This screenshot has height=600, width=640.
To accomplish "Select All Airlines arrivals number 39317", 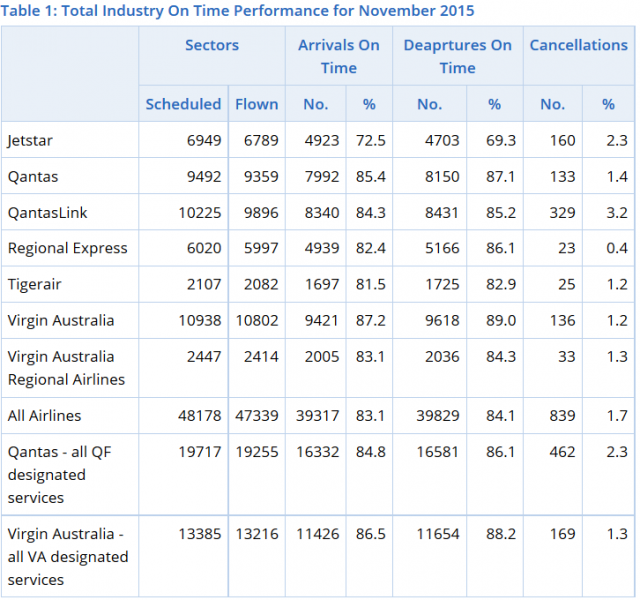I will (318, 416).
